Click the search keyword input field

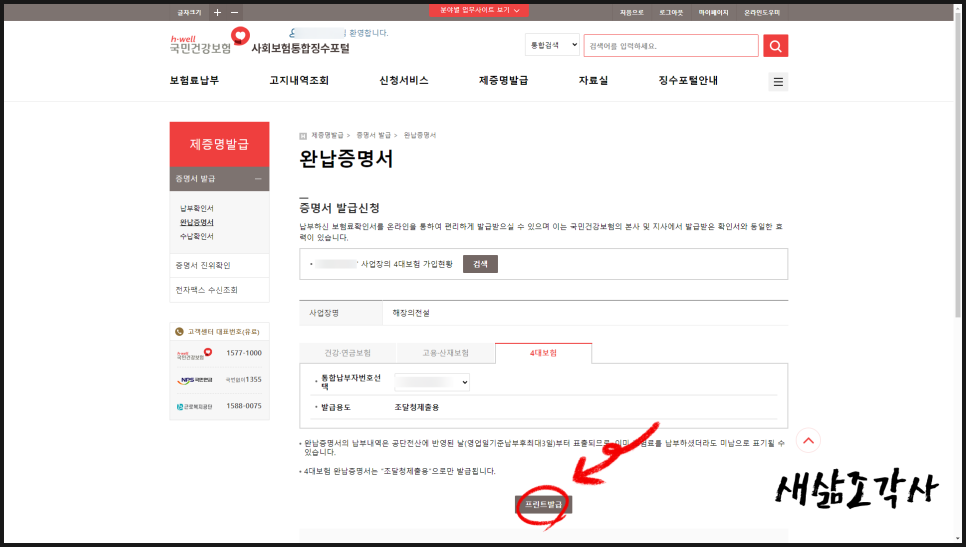pos(671,46)
